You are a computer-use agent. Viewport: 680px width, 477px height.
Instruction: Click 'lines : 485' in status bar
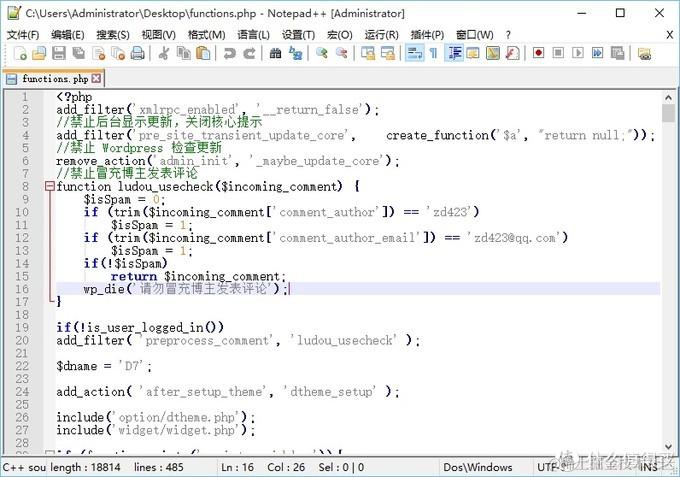(x=159, y=467)
